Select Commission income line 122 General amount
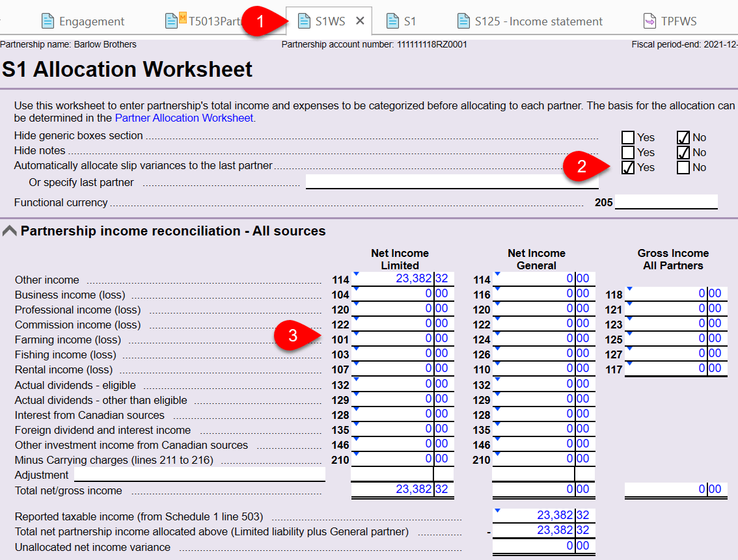 [x=543, y=323]
